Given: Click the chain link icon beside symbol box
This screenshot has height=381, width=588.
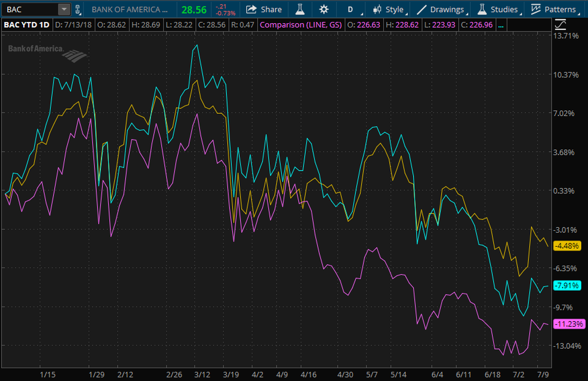Looking at the screenshot, I should click(x=78, y=9).
